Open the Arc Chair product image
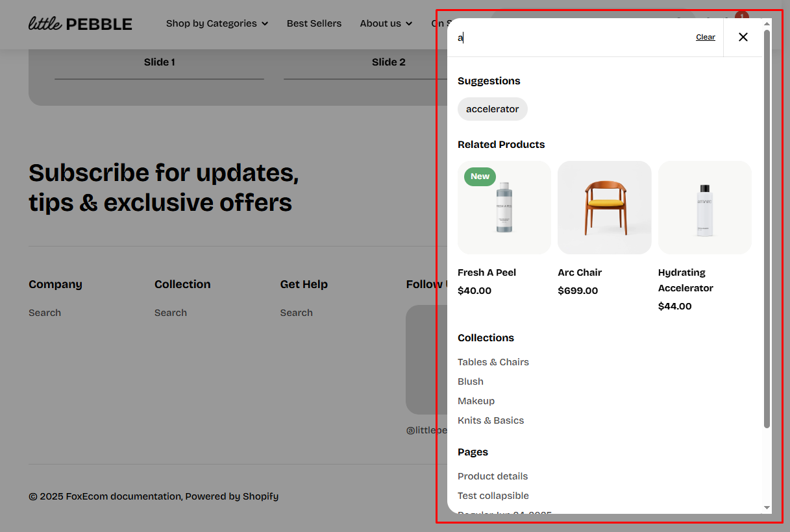Image resolution: width=790 pixels, height=532 pixels. pyautogui.click(x=604, y=208)
